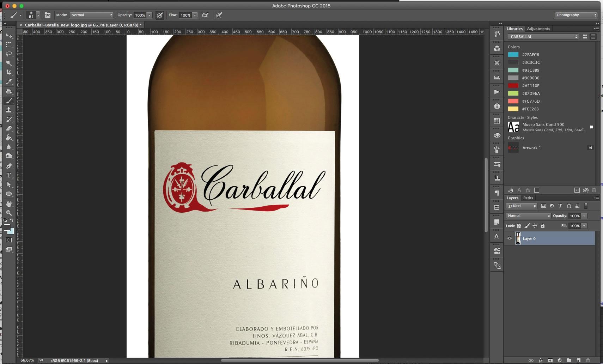Select the Spot Healing Brush tool
This screenshot has width=603, height=364.
(x=9, y=92)
